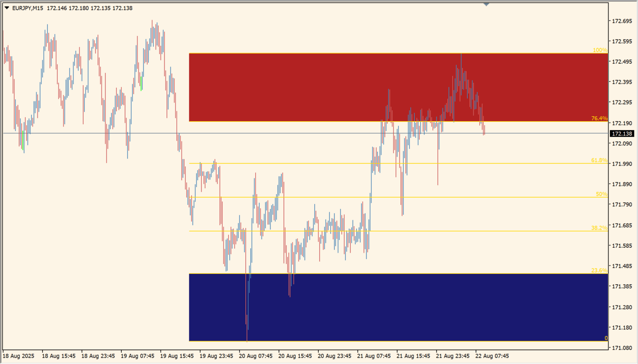Click the 38.2% Fibonacci level label
Screen dimensions: 638x364
(x=599, y=228)
